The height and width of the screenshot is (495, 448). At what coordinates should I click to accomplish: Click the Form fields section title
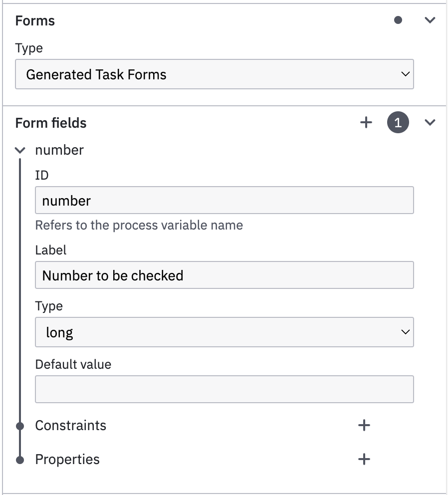click(51, 123)
